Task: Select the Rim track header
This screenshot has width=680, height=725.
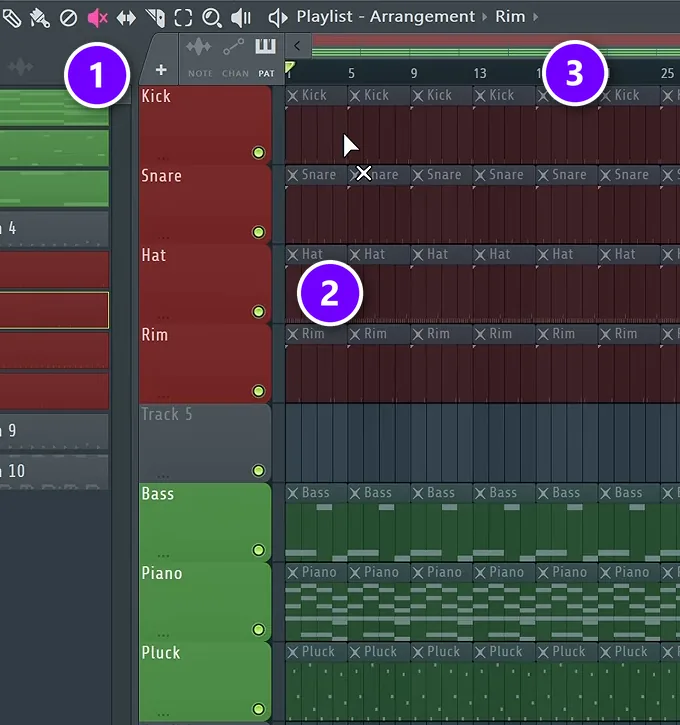Action: point(205,363)
